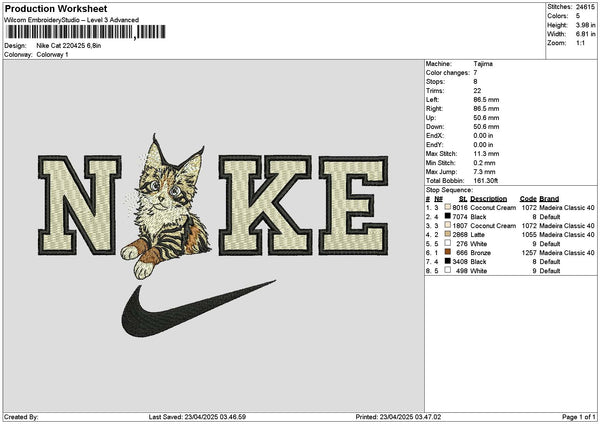This screenshot has width=600, height=424.
Task: Click the "Brand" column header
Action: [549, 199]
